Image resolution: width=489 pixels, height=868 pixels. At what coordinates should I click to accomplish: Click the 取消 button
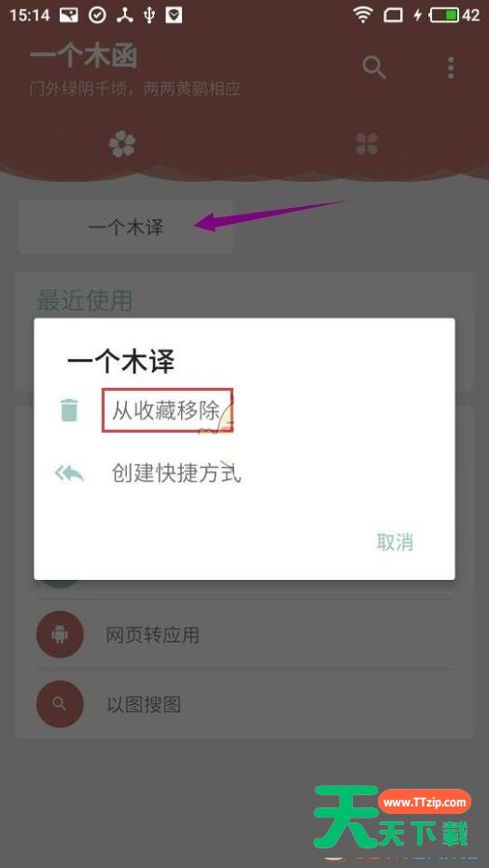click(395, 542)
